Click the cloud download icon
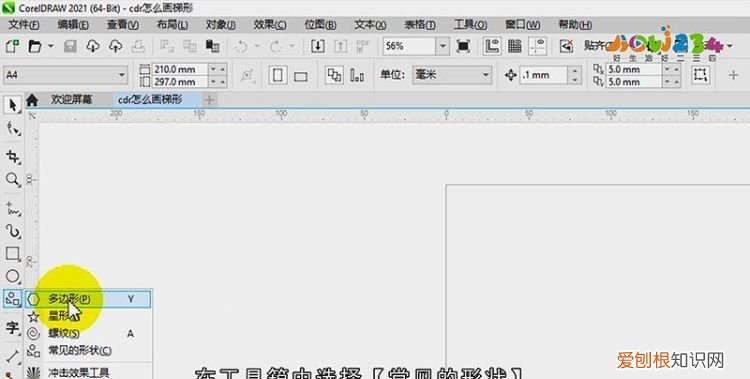 93,46
